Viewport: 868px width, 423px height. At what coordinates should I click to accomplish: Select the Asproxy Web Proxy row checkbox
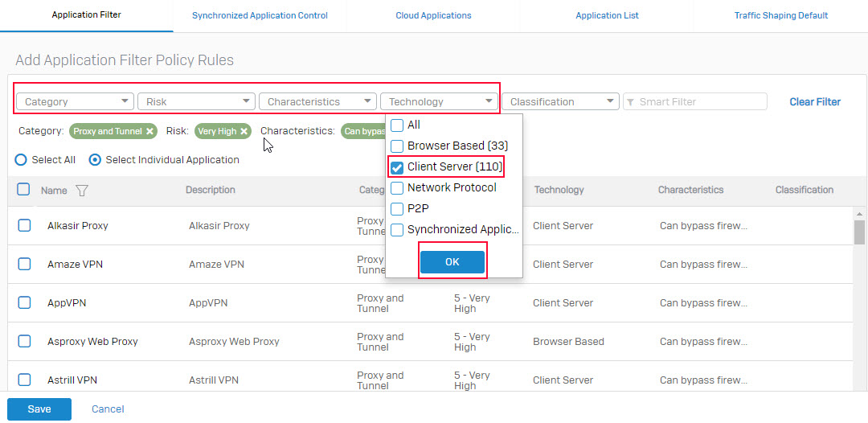[x=24, y=341]
